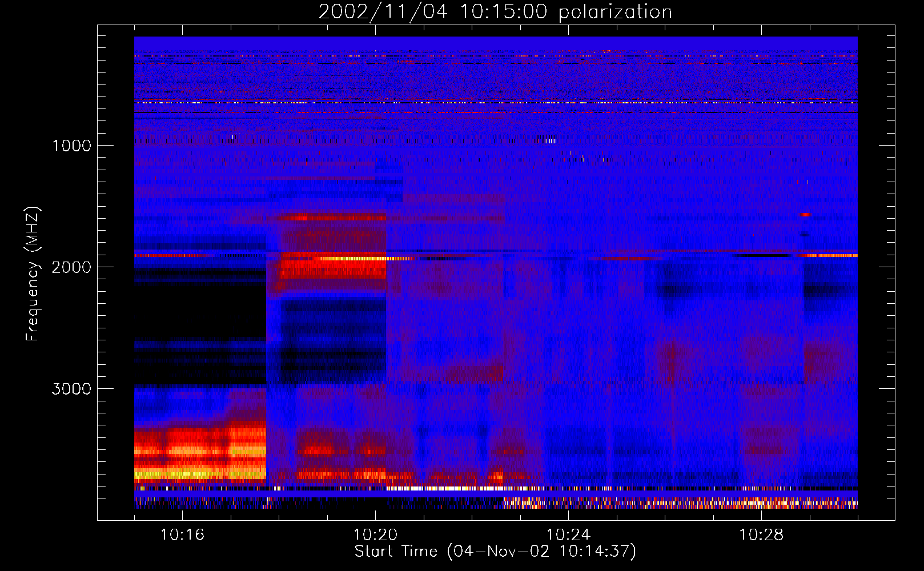Screen dimensions: 924x571
Task: Click the "10:28" time tick label
Action: click(761, 535)
